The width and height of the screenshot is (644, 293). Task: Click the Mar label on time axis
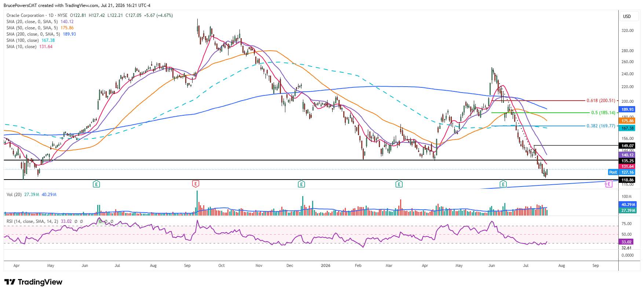click(389, 265)
